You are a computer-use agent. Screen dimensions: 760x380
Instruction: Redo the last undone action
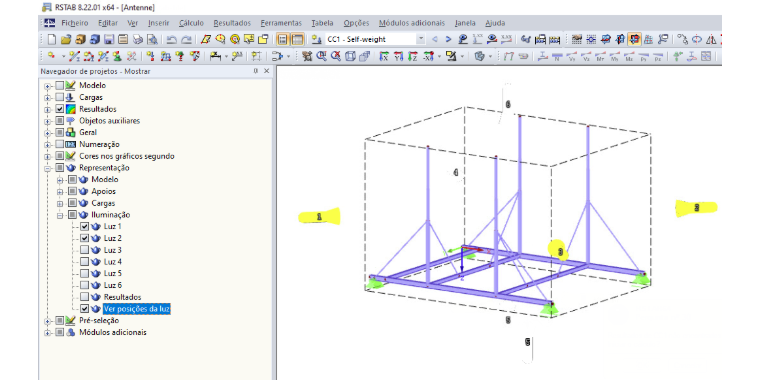(186, 39)
